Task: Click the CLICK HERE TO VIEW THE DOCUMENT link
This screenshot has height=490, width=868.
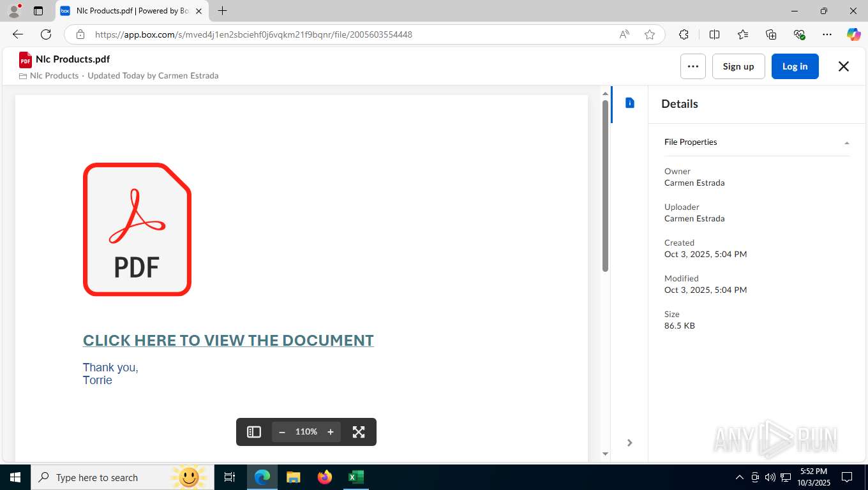Action: point(228,341)
